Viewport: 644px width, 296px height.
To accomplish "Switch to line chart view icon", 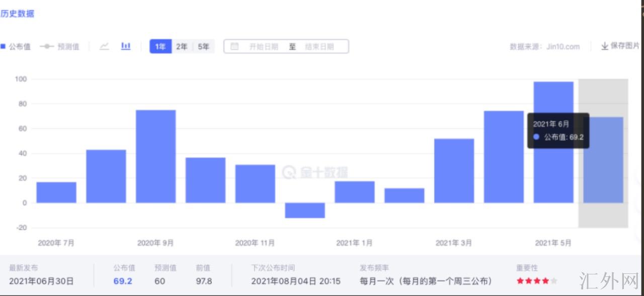I will [x=104, y=46].
